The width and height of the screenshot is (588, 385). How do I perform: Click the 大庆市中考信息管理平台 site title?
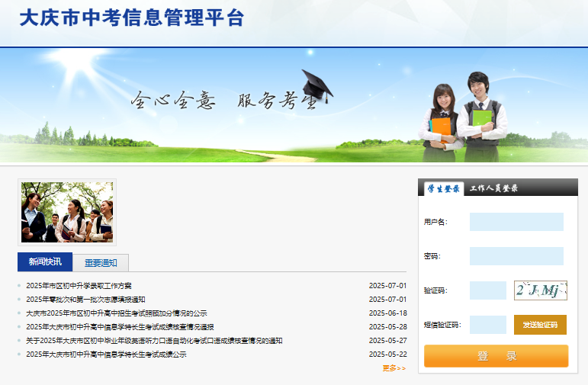(x=131, y=18)
